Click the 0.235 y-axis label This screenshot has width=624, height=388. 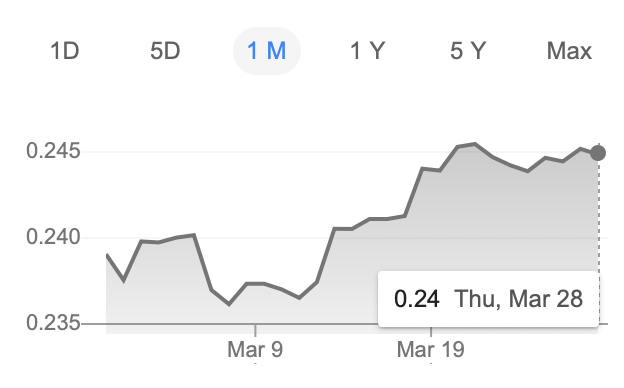(x=53, y=323)
